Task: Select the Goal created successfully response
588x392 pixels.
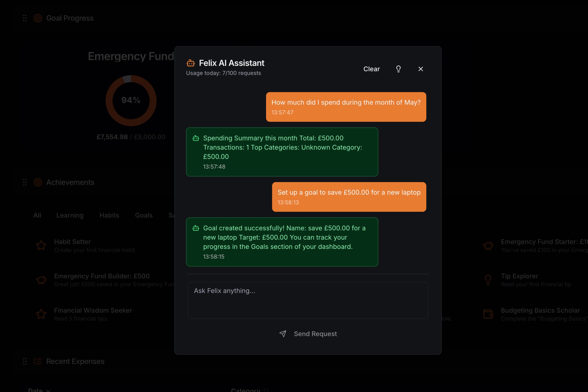Action: pyautogui.click(x=282, y=242)
